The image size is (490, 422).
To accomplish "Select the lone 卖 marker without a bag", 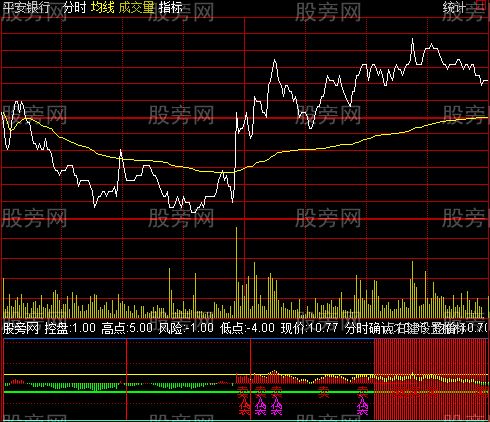I will click(x=323, y=392).
